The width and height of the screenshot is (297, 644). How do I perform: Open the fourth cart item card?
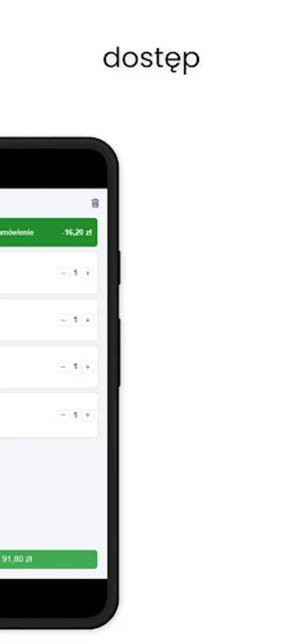[49, 415]
